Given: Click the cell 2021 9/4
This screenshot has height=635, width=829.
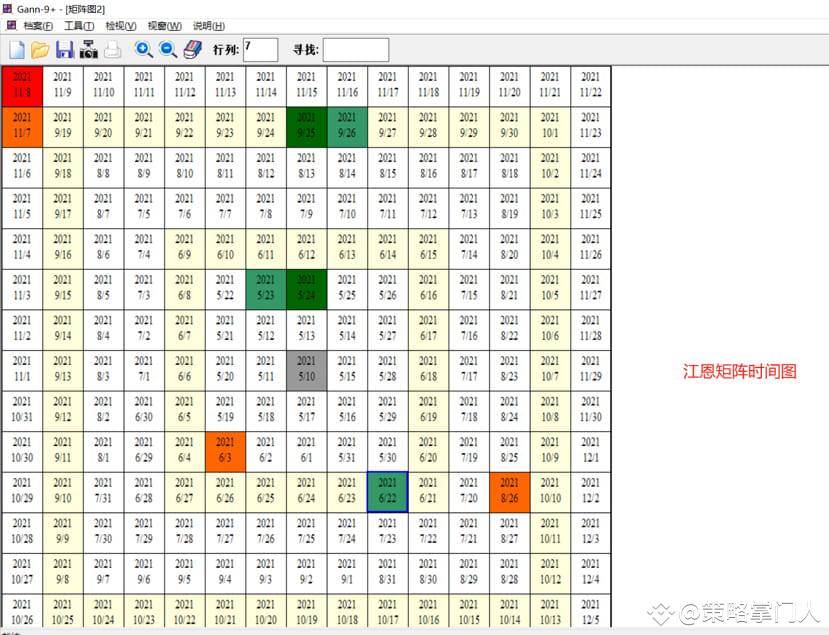Looking at the screenshot, I should click(x=225, y=574).
